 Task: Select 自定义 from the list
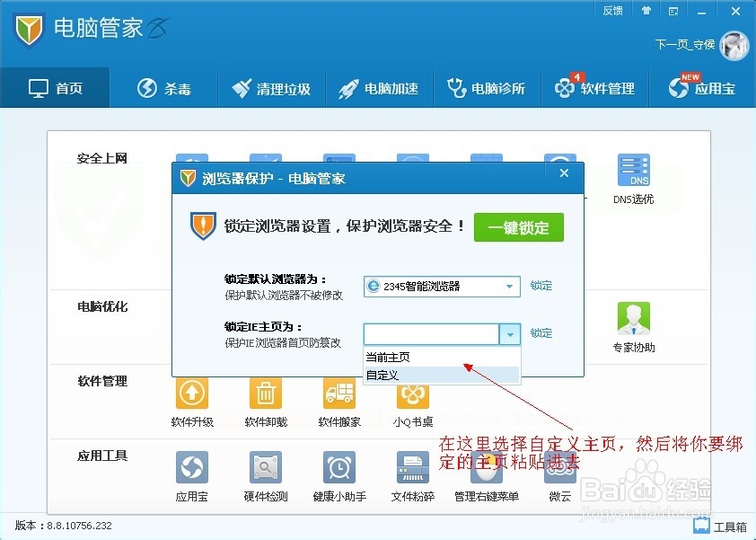442,375
